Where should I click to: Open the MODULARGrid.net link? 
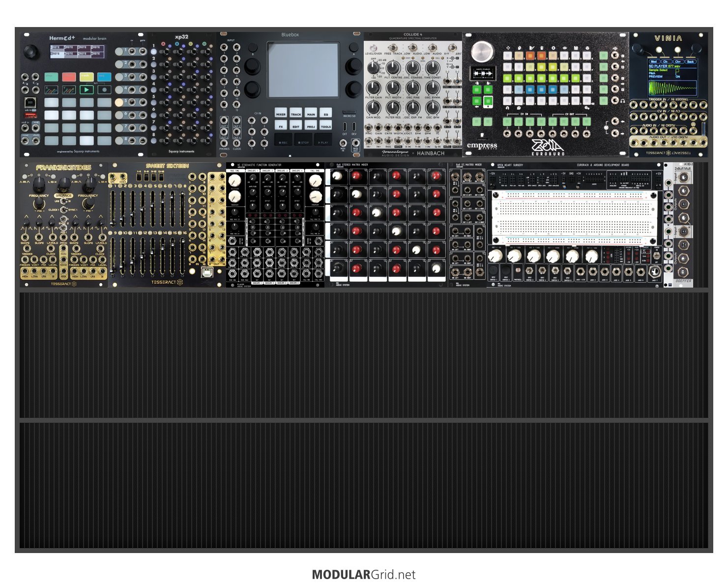coord(364,575)
